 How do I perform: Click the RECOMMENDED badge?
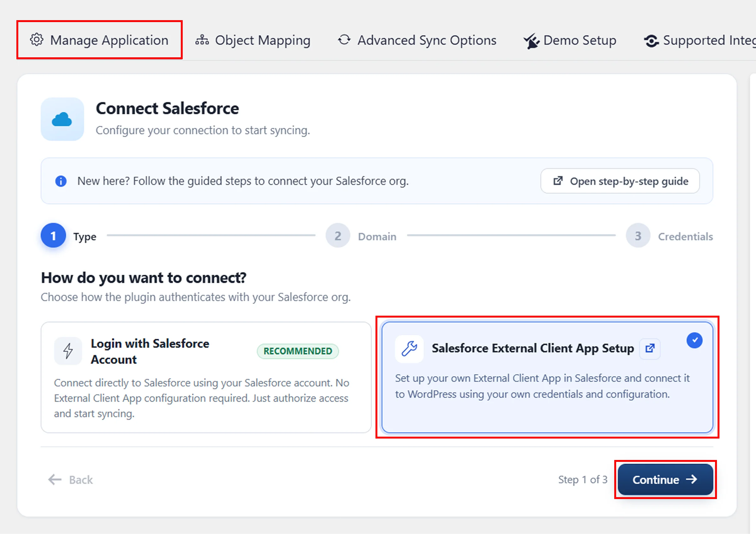click(298, 351)
